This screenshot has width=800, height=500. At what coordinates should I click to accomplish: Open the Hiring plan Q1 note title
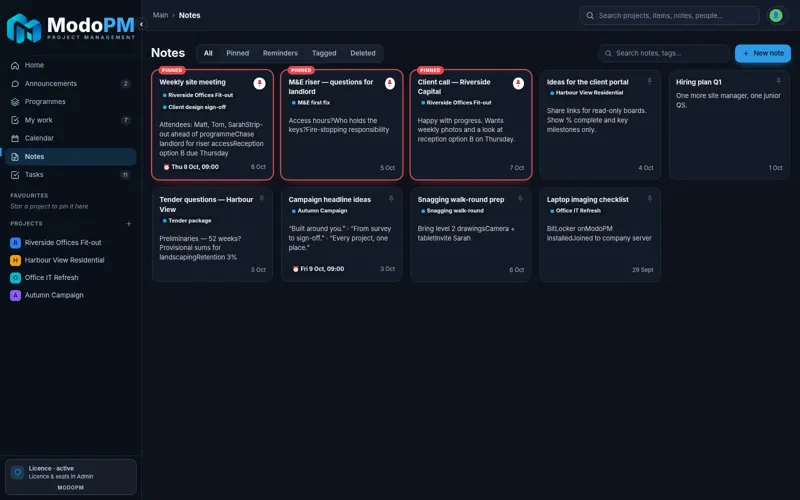click(698, 82)
